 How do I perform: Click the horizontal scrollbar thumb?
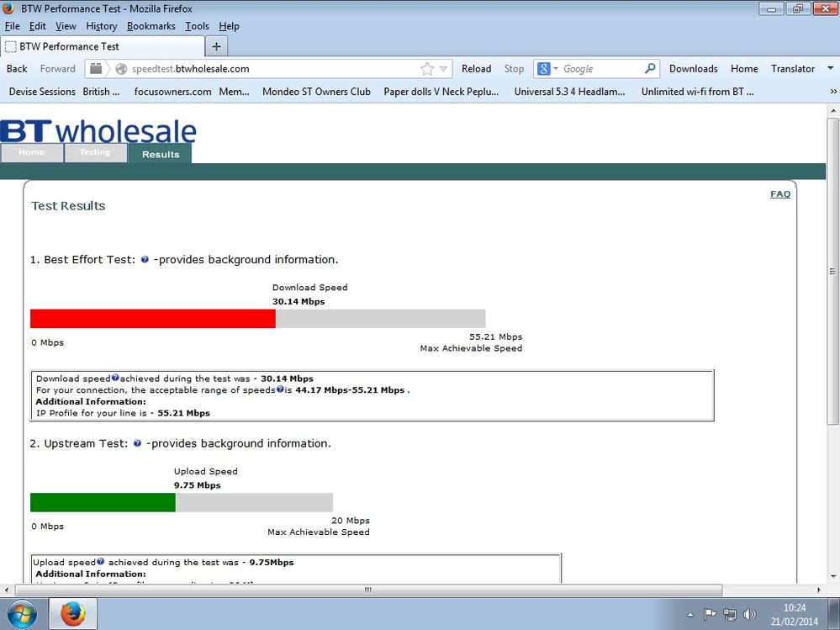click(368, 590)
